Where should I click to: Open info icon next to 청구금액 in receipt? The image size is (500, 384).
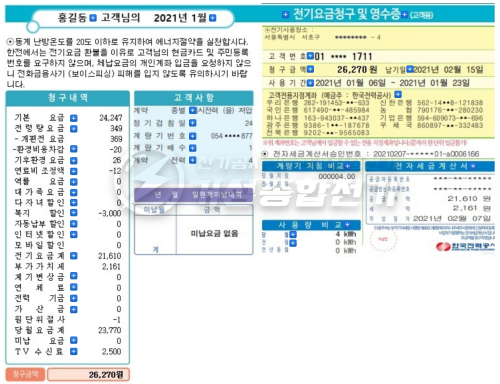[310, 69]
